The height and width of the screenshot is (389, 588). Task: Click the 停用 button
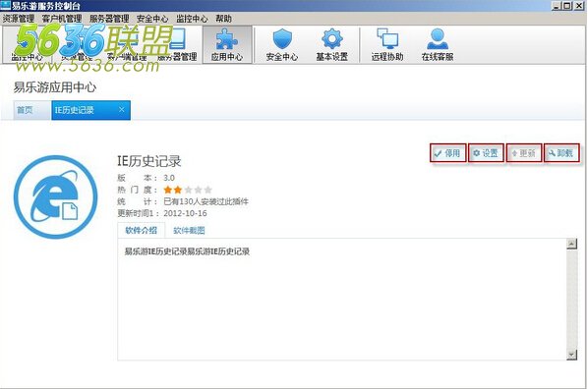coord(448,153)
